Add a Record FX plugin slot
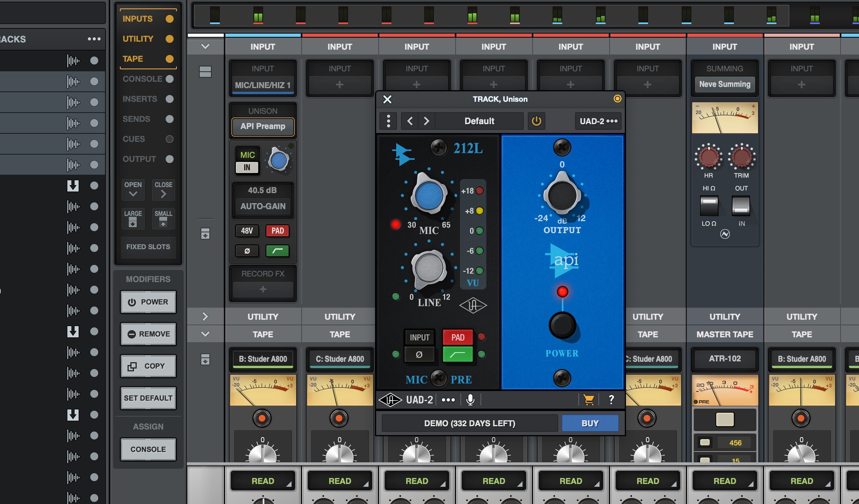The height and width of the screenshot is (504, 859). [x=263, y=289]
